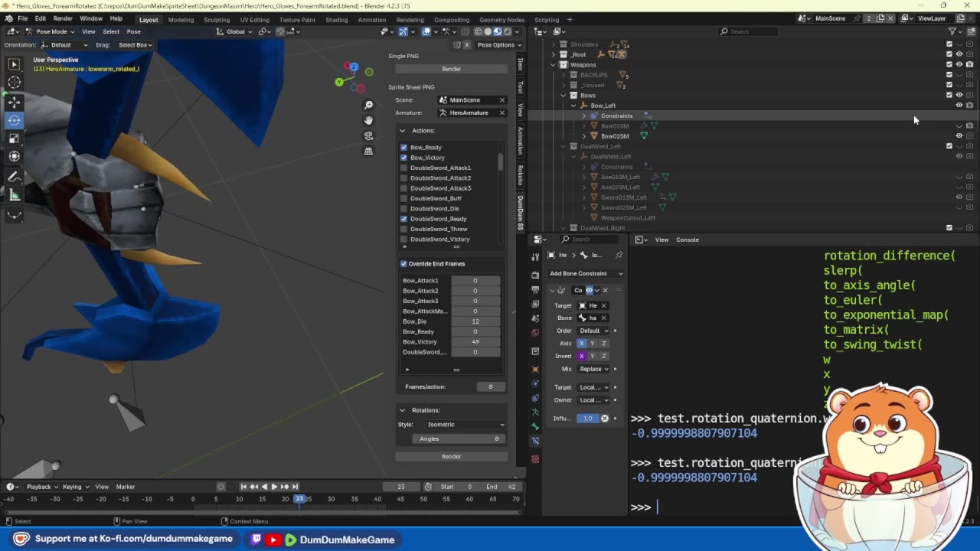Activate the Measure tool
This screenshot has width=980, height=551.
point(14,195)
